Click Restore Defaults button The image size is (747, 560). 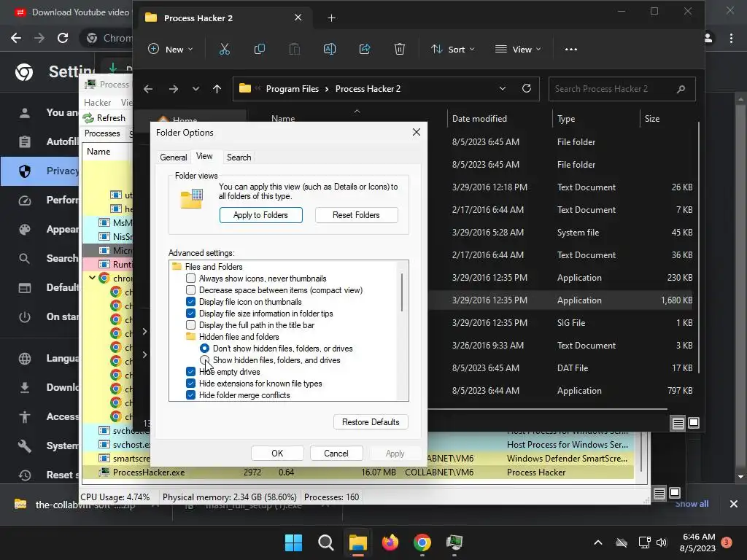371,422
